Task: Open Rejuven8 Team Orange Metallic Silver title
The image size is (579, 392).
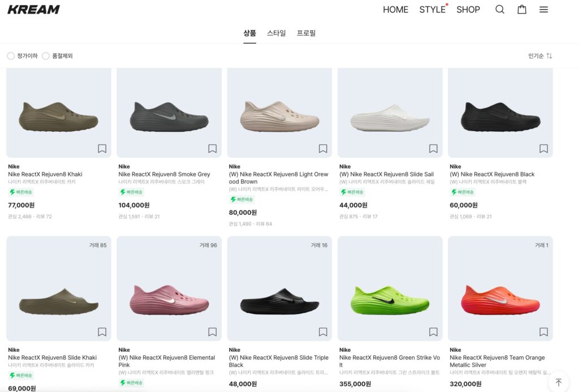Action: tap(498, 361)
